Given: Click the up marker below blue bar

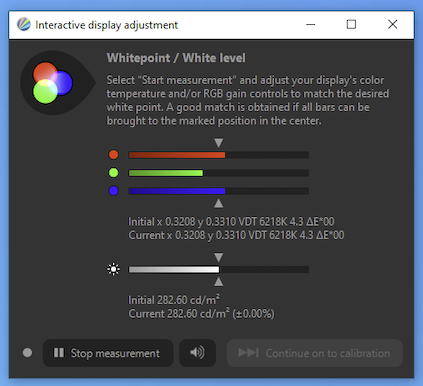Looking at the screenshot, I should click(x=219, y=203).
